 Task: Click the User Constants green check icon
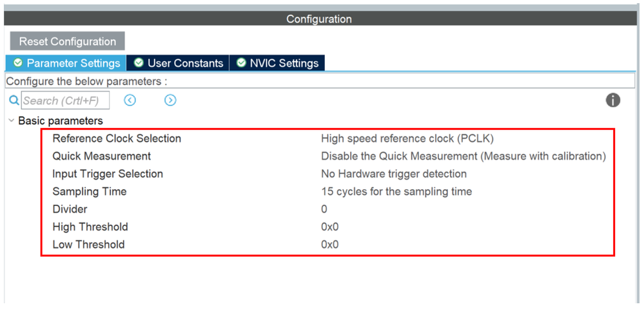[139, 63]
